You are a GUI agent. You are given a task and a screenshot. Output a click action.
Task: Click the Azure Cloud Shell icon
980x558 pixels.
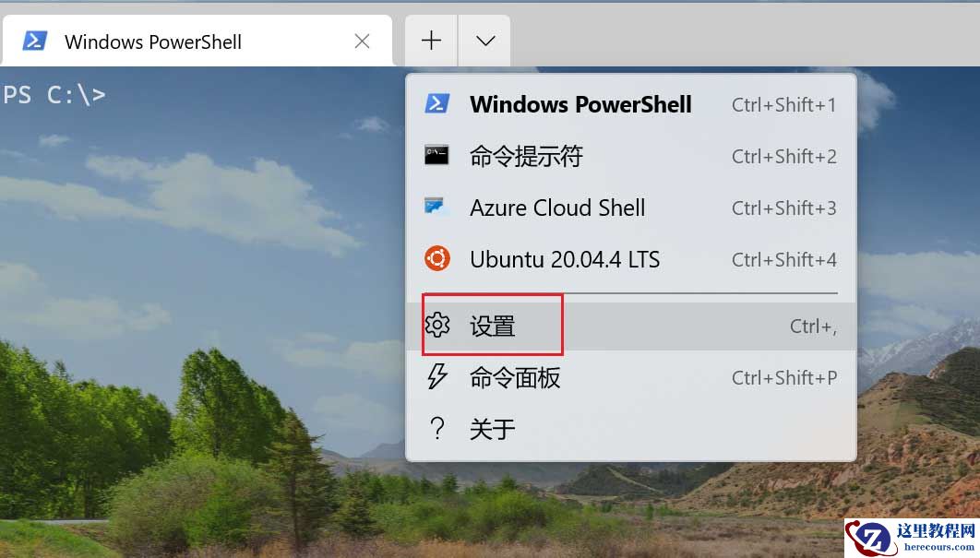(x=436, y=208)
